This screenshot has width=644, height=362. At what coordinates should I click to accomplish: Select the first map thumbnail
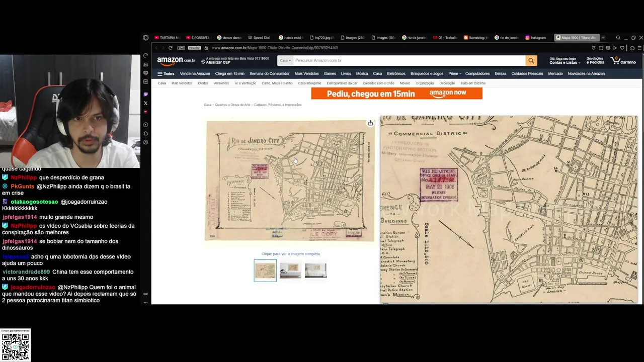pos(265,270)
